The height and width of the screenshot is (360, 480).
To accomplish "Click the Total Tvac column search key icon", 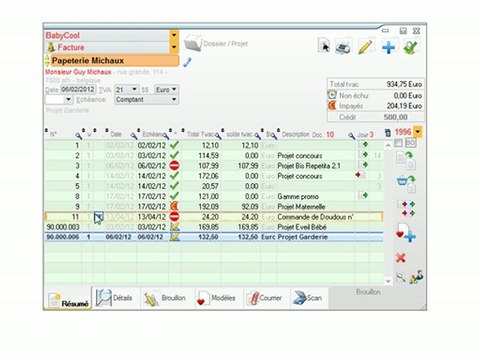I will (218, 136).
